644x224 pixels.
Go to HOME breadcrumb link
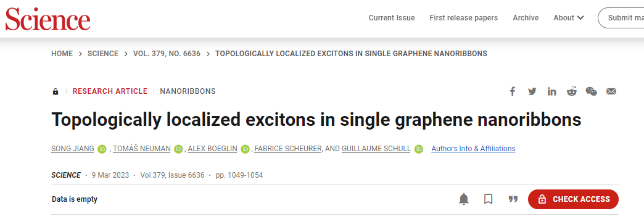tap(62, 54)
